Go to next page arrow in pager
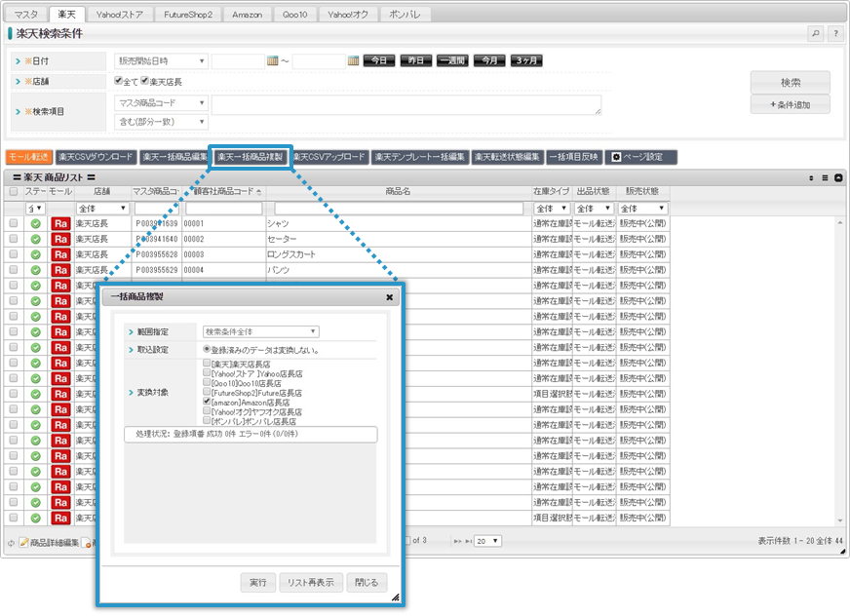This screenshot has height=616, width=850. pos(457,541)
